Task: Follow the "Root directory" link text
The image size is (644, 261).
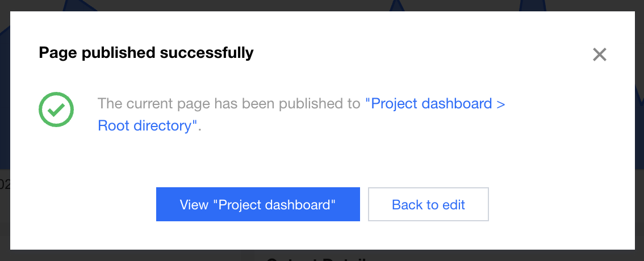Action: [147, 125]
